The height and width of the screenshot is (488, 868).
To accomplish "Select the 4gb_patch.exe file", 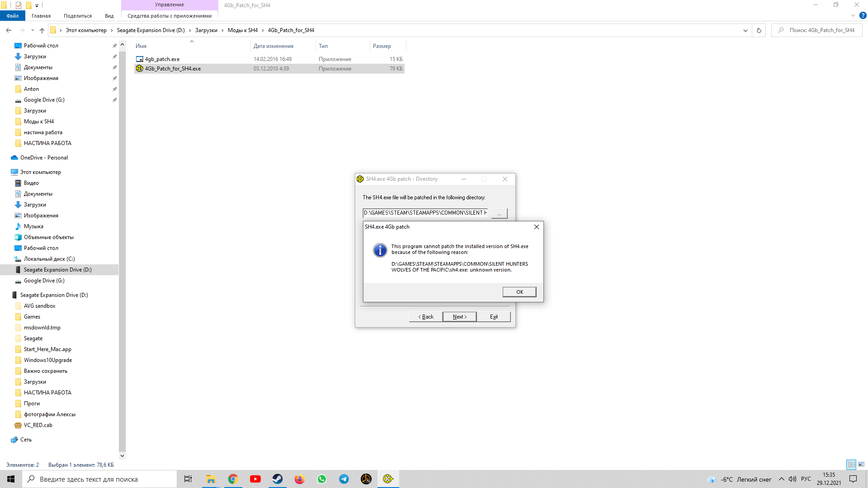I will click(x=162, y=59).
